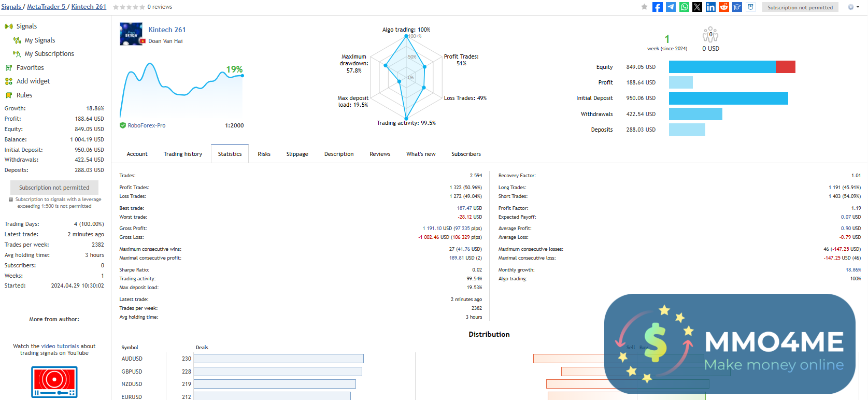Image resolution: width=868 pixels, height=400 pixels.
Task: Add signal to favorites with star icon
Action: 644,7
